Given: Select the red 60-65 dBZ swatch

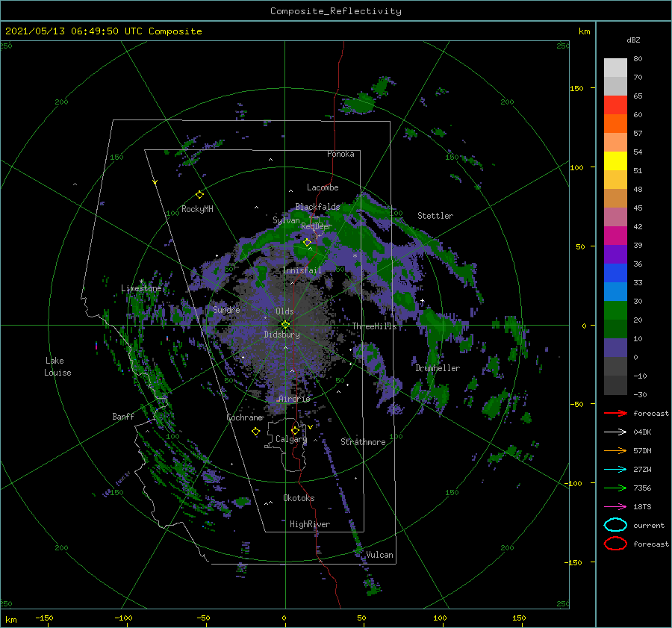Looking at the screenshot, I should point(615,105).
